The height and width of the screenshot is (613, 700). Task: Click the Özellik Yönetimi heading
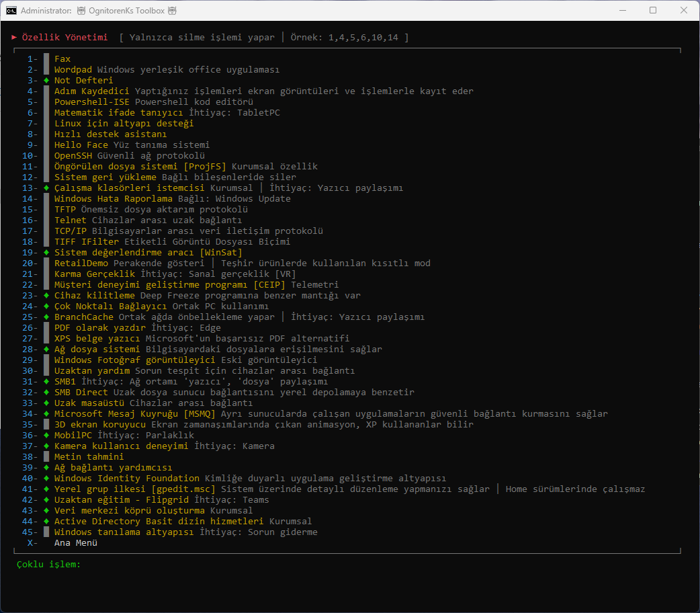tap(64, 37)
